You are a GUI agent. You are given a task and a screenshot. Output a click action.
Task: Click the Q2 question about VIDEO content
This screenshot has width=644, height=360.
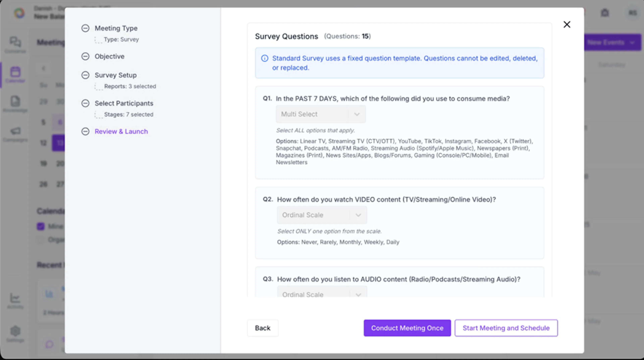(x=386, y=199)
